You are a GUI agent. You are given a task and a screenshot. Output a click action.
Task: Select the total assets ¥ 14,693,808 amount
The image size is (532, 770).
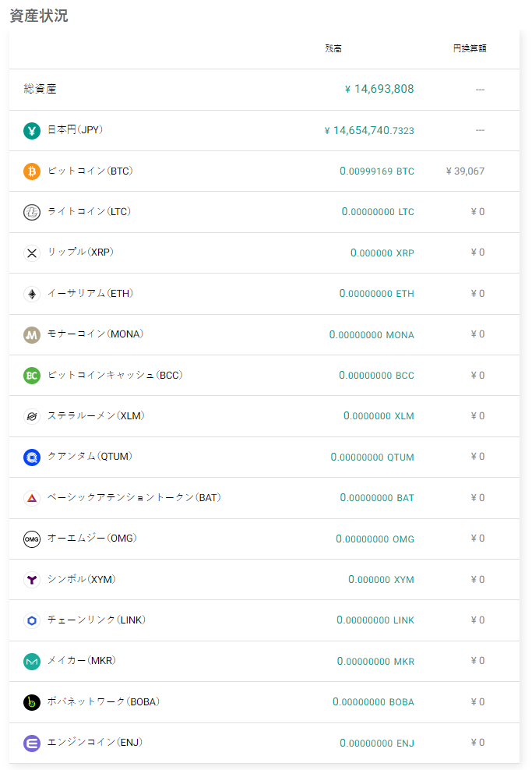point(379,89)
